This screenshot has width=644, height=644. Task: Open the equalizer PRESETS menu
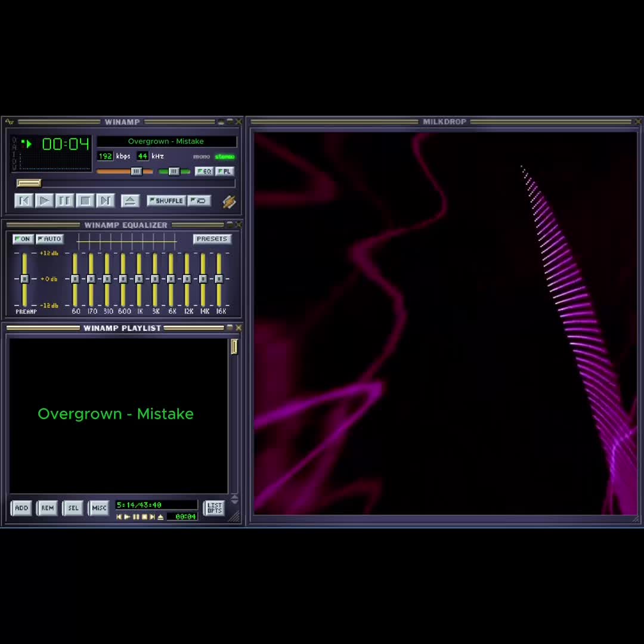(x=212, y=239)
